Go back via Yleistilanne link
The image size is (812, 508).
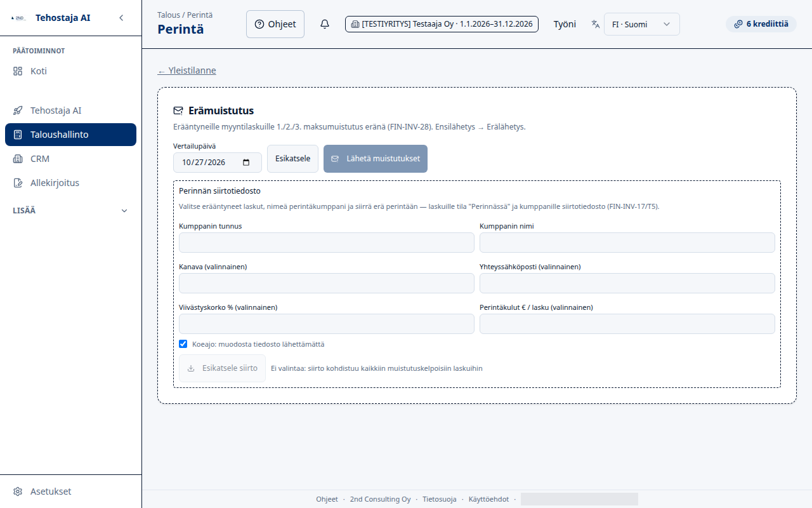point(187,70)
